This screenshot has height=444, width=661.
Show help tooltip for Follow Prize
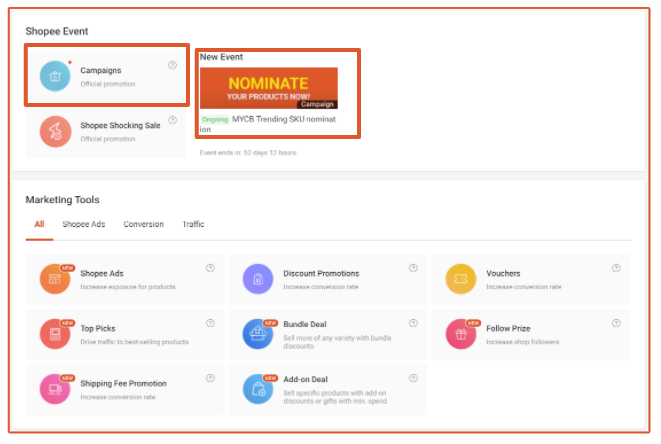point(616,323)
